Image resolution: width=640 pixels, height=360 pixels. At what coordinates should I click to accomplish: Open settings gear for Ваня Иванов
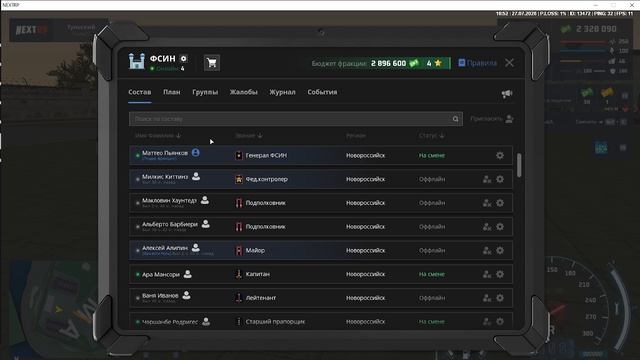(500, 298)
